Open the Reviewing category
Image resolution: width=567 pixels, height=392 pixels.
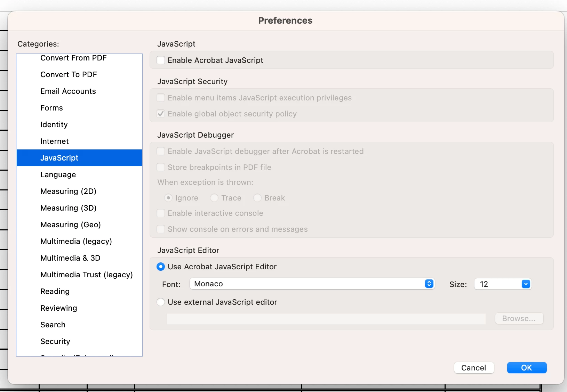click(79, 308)
